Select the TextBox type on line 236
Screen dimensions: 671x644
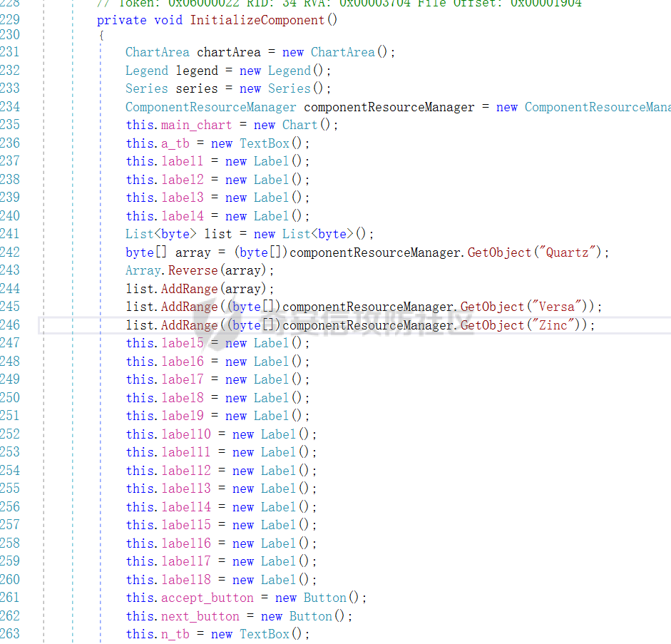click(x=264, y=143)
